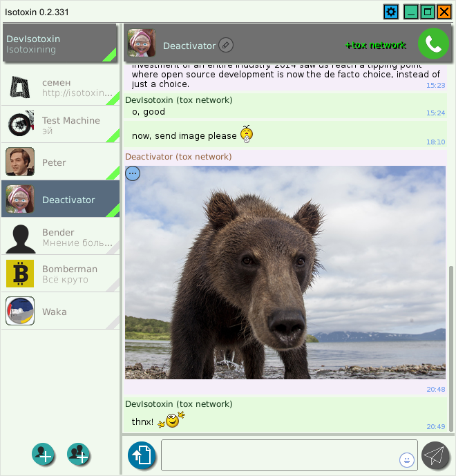The height and width of the screenshot is (476, 456).
Task: Click the 20:48 timestamp
Action: [x=436, y=389]
